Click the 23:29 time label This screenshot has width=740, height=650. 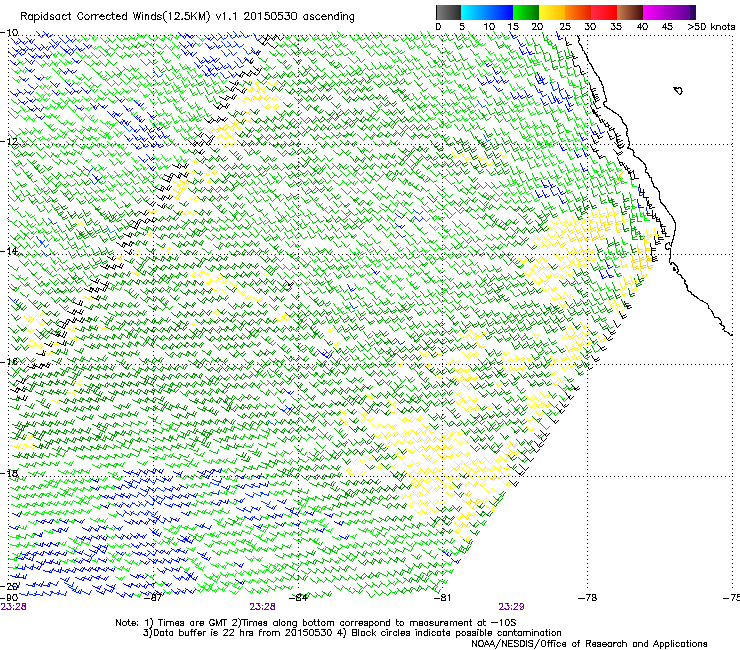click(x=512, y=607)
